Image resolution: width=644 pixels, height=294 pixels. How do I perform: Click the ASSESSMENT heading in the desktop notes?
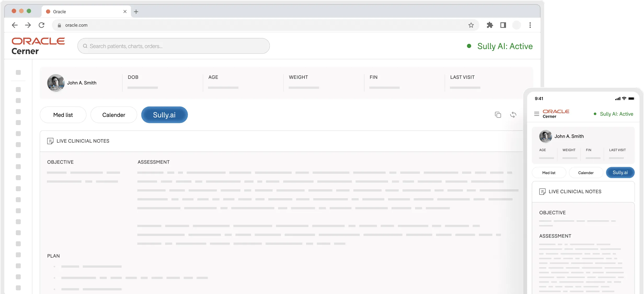[x=154, y=162]
